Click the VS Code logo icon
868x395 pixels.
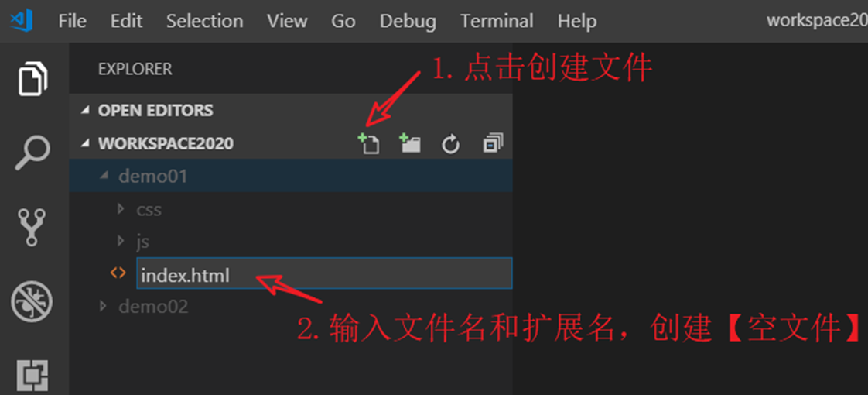pyautogui.click(x=22, y=20)
